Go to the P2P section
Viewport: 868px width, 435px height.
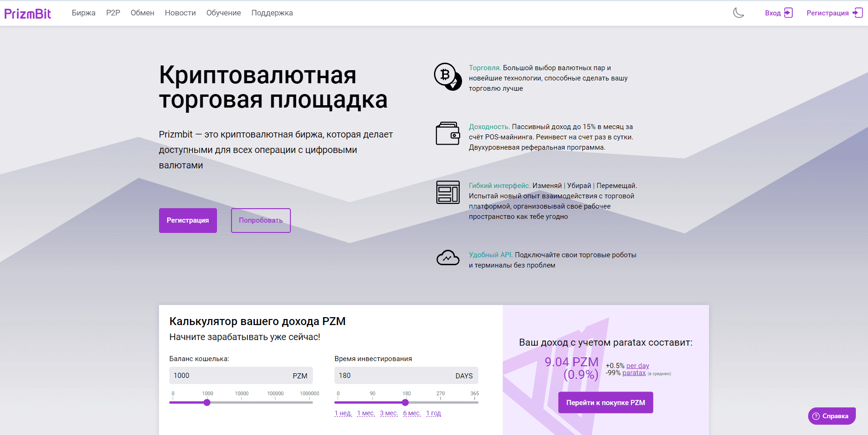point(113,13)
